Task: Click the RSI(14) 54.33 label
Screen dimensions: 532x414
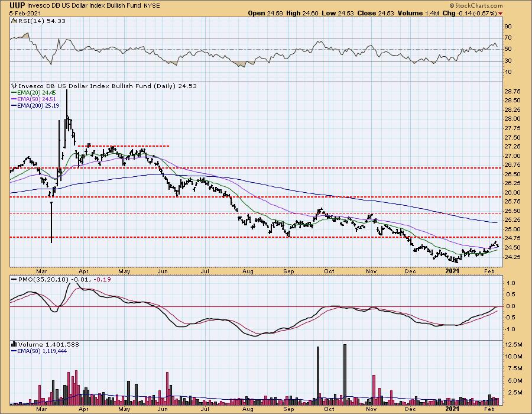Action: coord(41,21)
